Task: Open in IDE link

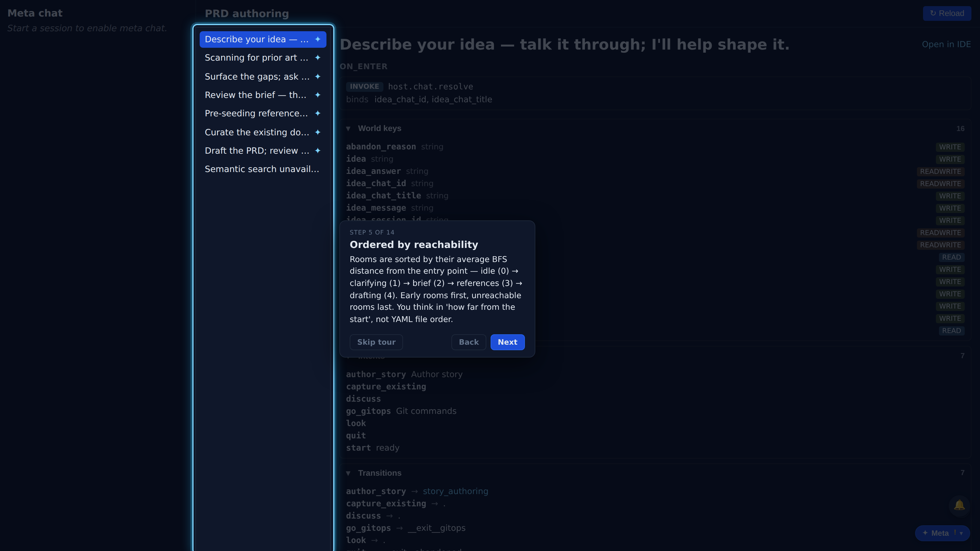Action: 946,44
